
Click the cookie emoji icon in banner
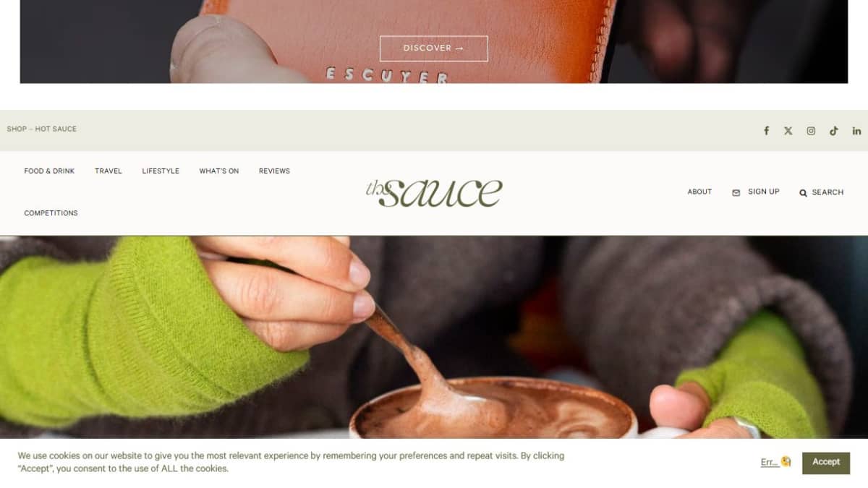pos(786,461)
